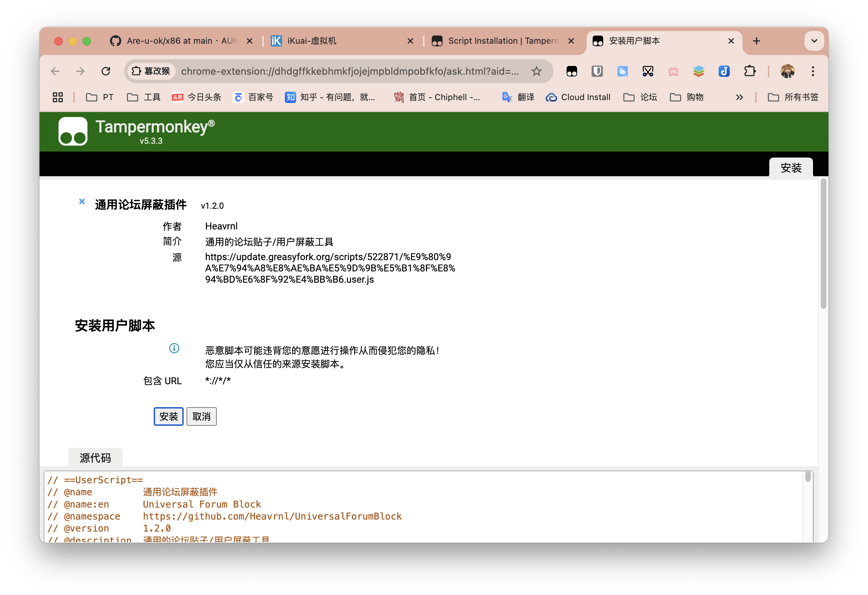
Task: Open the Cloud Install bookmark
Action: [x=578, y=97]
